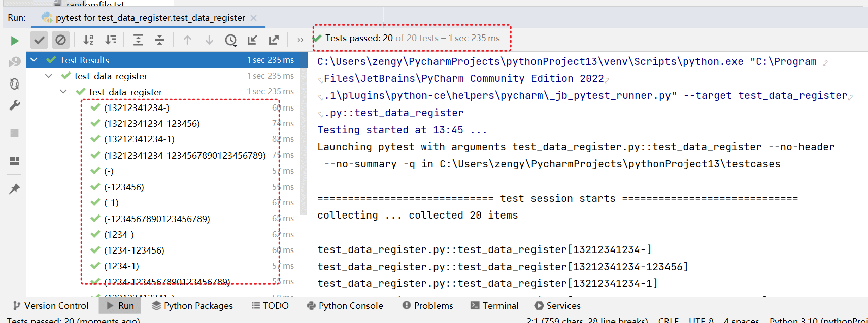
Task: Open test history clock icon
Action: click(x=230, y=40)
